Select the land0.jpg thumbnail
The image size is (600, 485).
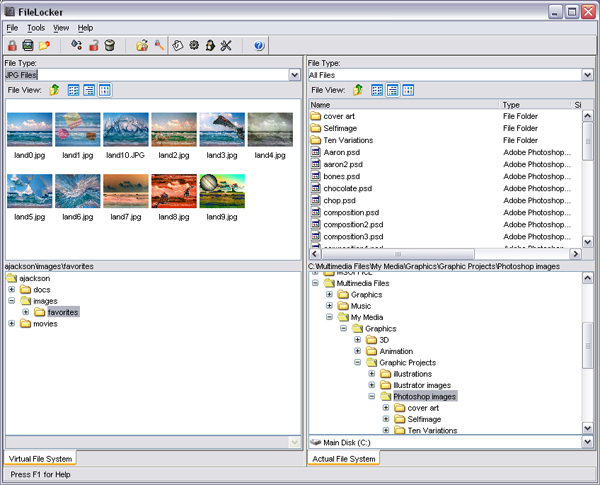29,129
